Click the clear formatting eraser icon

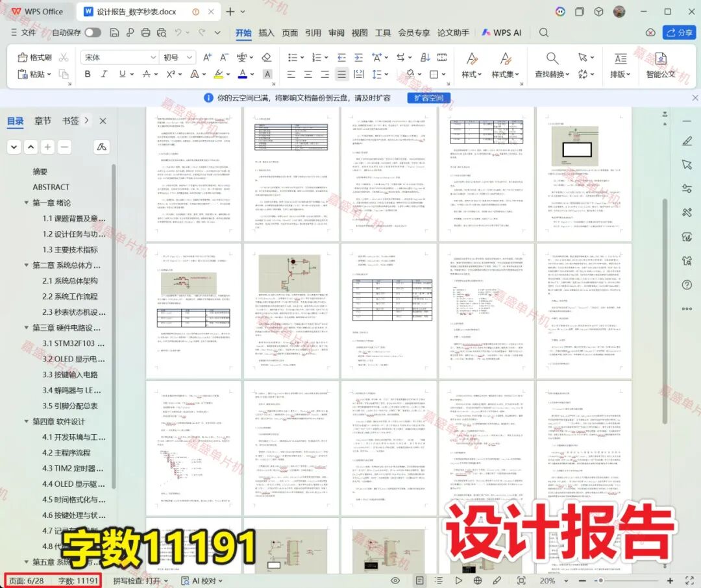pyautogui.click(x=267, y=57)
